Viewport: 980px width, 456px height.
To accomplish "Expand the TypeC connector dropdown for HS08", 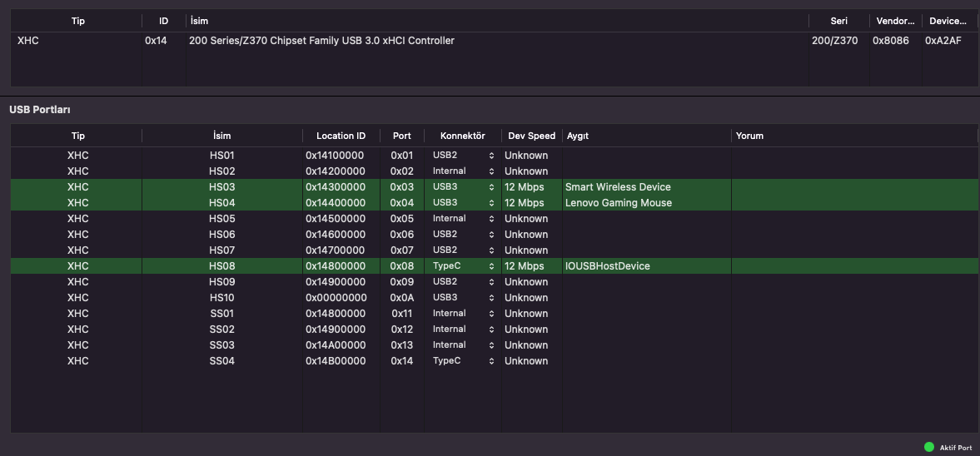I will (x=463, y=266).
